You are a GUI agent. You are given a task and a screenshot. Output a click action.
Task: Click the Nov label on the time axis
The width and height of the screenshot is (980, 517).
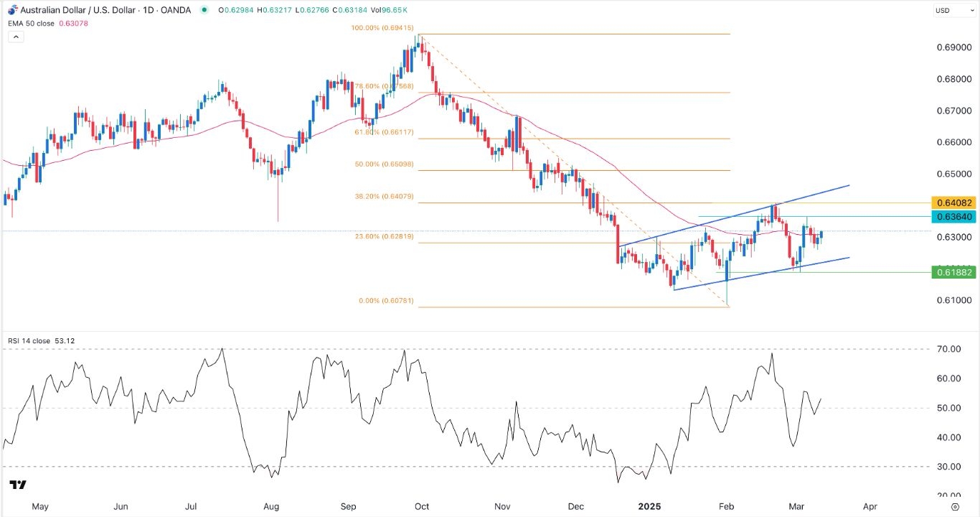[502, 506]
